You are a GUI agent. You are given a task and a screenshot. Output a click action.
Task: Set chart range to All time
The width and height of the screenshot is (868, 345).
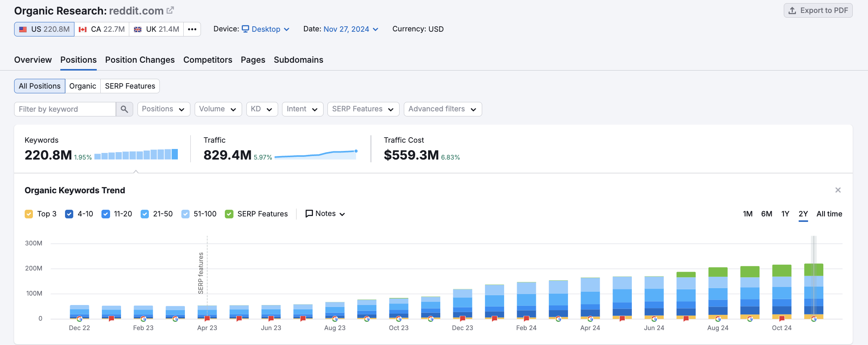tap(829, 214)
